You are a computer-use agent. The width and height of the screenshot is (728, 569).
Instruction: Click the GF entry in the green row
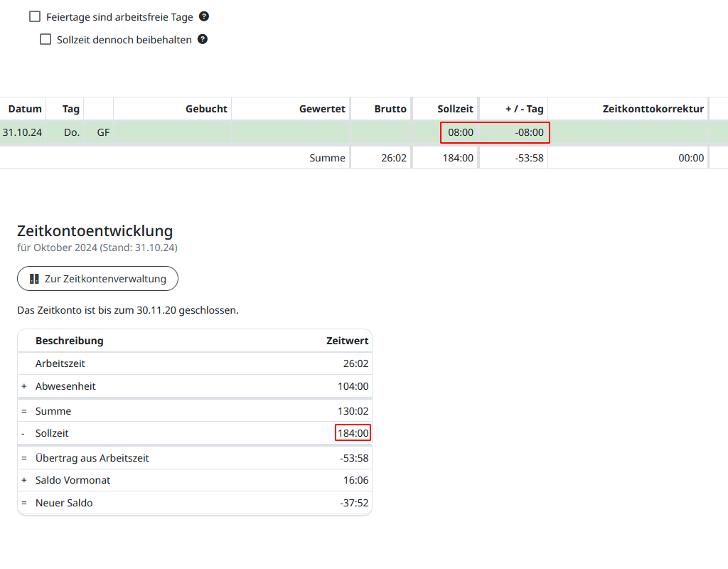tap(103, 132)
